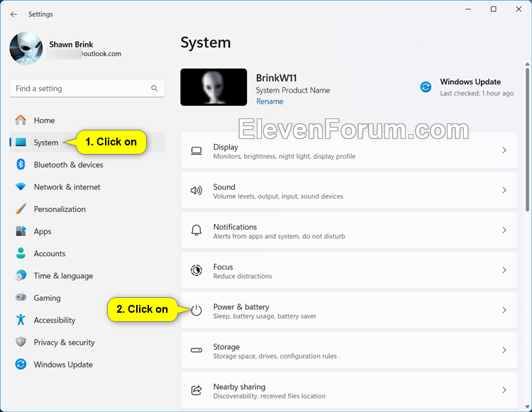
Task: Open Notifications using the right chevron
Action: 504,230
